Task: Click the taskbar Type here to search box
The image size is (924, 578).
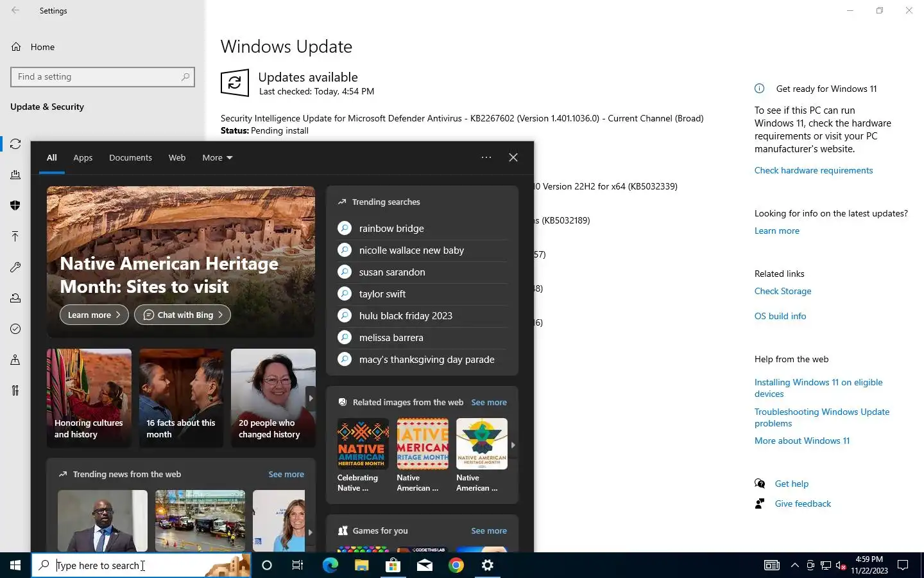Action: [x=141, y=565]
